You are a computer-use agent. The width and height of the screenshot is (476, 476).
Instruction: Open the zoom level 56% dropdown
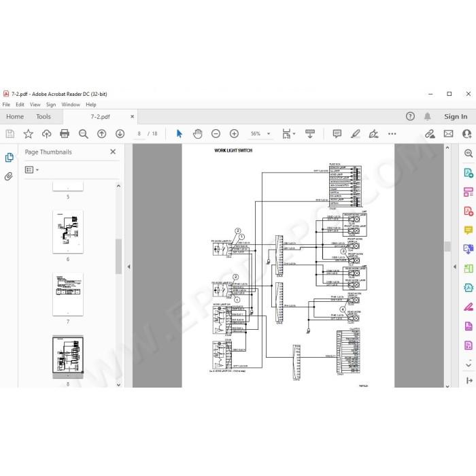tap(269, 133)
